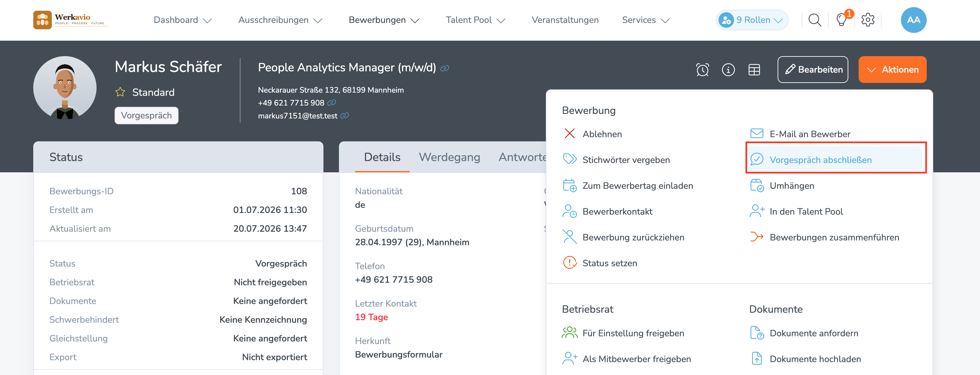Expand the Ausschreibungen menu

coord(280,20)
